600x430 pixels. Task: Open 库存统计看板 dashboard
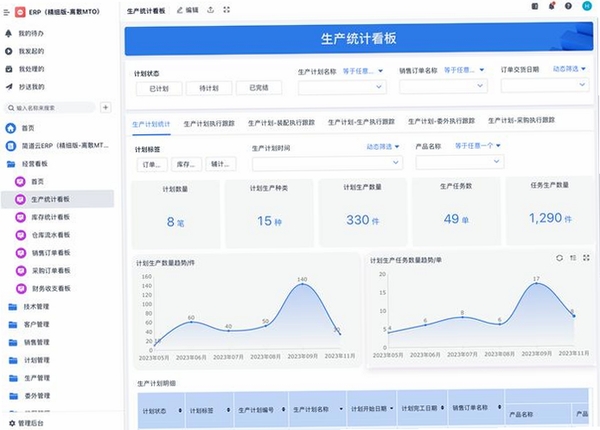(x=43, y=217)
